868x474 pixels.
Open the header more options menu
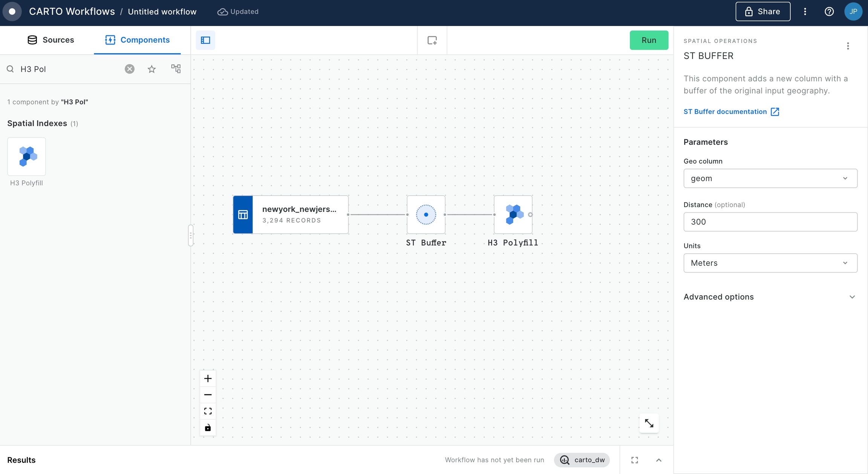tap(805, 12)
